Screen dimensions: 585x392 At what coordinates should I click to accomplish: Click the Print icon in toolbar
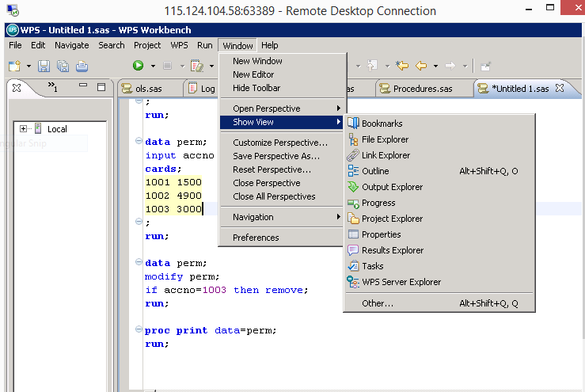(82, 67)
